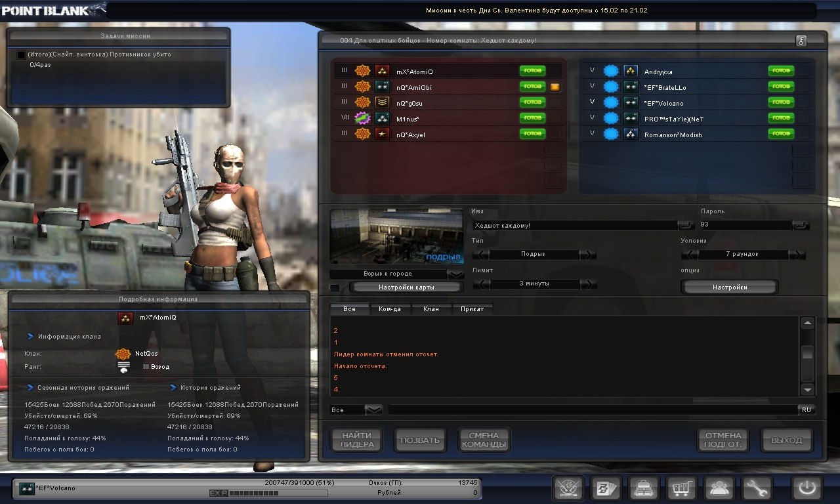Click the orange PC-cafe icon on nQ*AmiObi row
Viewport: 840px width, 504px height.
click(555, 87)
